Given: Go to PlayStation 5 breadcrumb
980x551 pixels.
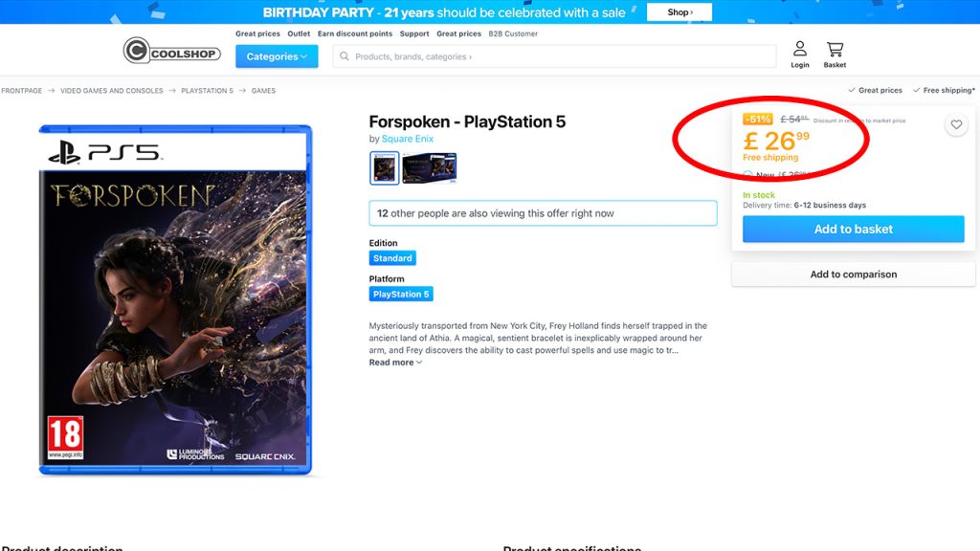Looking at the screenshot, I should point(207,91).
